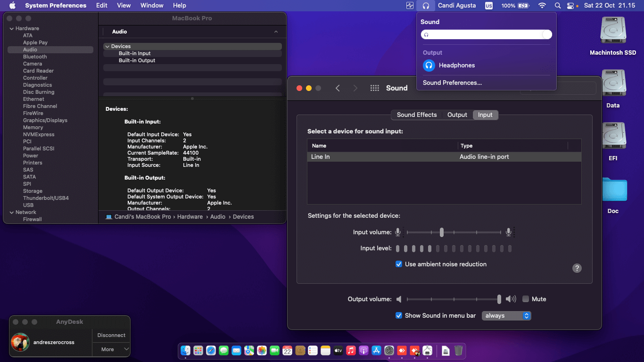The width and height of the screenshot is (644, 362).
Task: Collapse the Hardware section in sidebar
Action: [11, 29]
